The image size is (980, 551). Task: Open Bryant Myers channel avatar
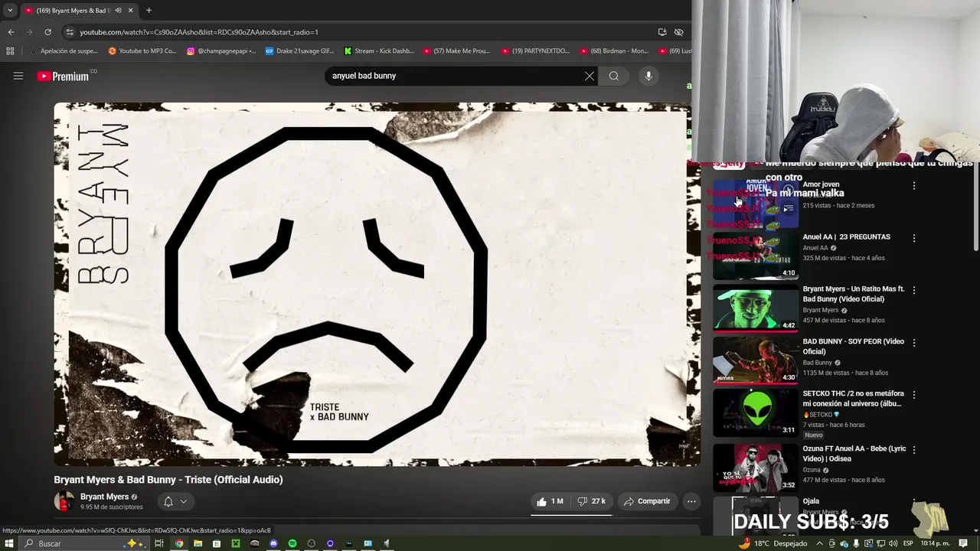tap(64, 501)
